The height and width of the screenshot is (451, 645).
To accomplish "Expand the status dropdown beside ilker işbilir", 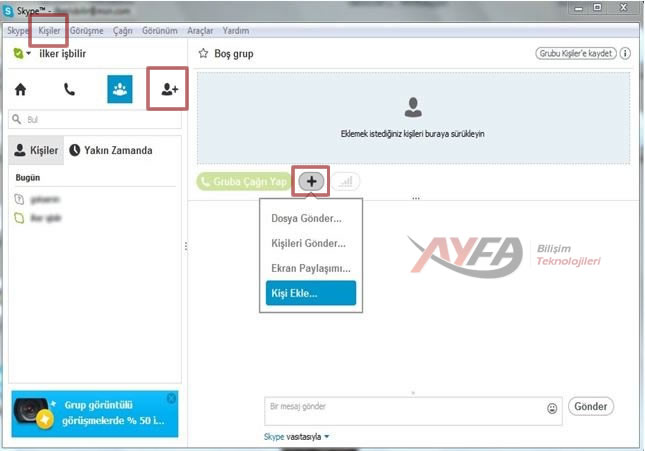I will [28, 54].
